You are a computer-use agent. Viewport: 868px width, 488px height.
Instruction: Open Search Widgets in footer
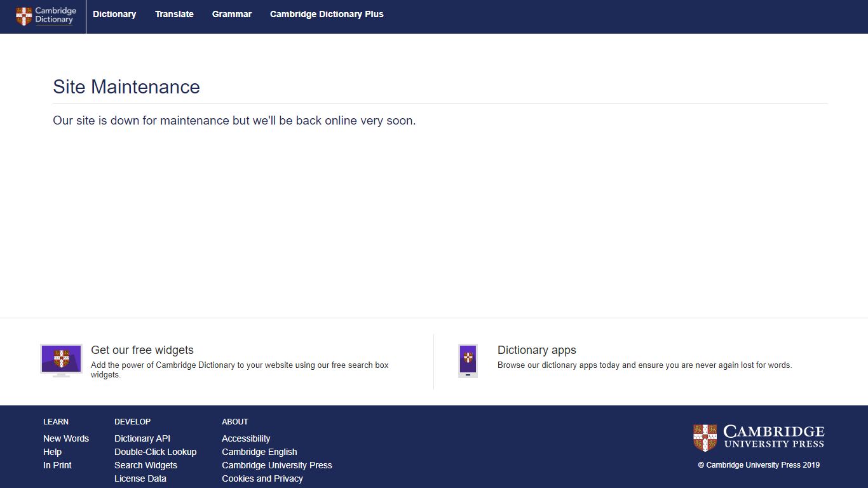tap(146, 465)
